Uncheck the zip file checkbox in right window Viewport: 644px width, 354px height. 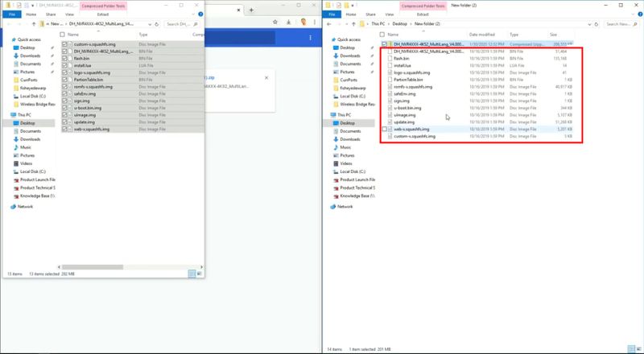(x=385, y=44)
